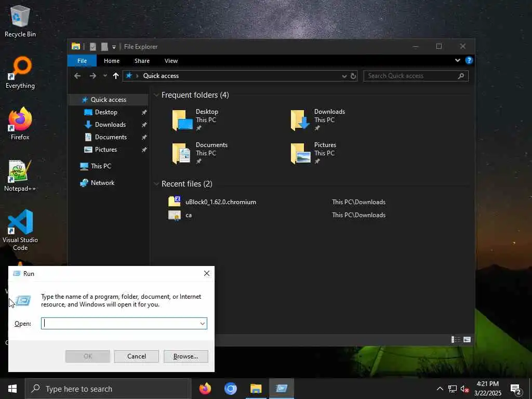
Task: Select Downloads in navigation pane
Action: click(x=110, y=125)
